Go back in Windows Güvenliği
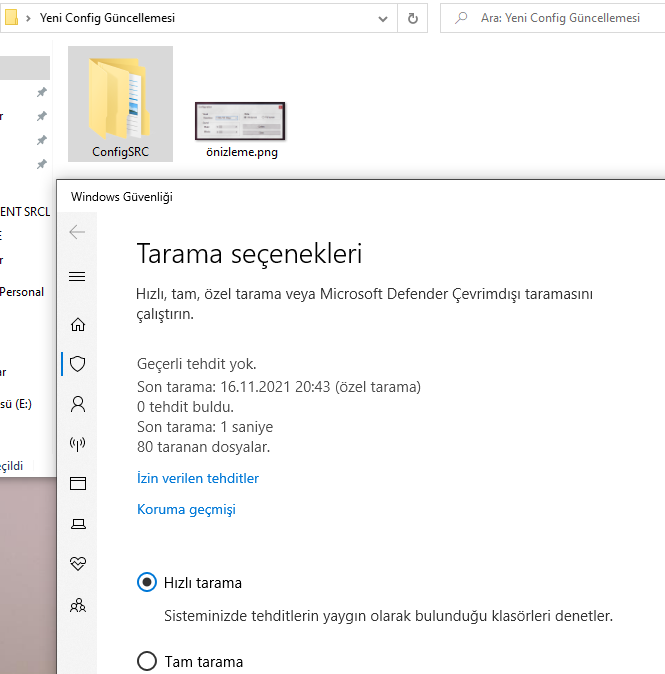 click(77, 232)
